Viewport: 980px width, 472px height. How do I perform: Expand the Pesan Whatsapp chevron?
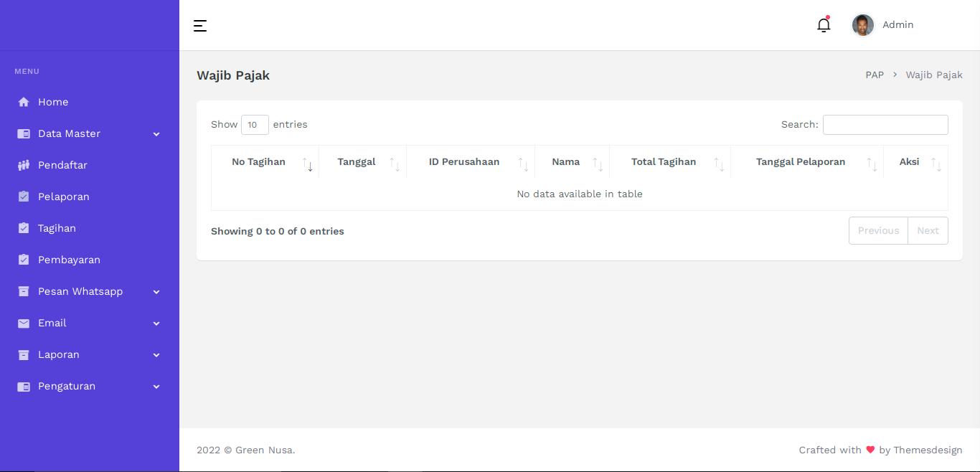pyautogui.click(x=156, y=292)
